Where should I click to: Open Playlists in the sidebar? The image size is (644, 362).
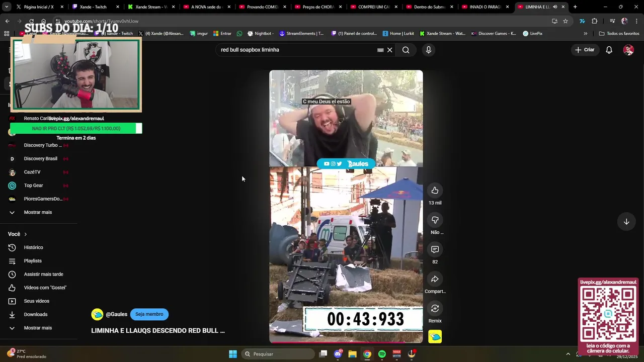click(x=33, y=261)
